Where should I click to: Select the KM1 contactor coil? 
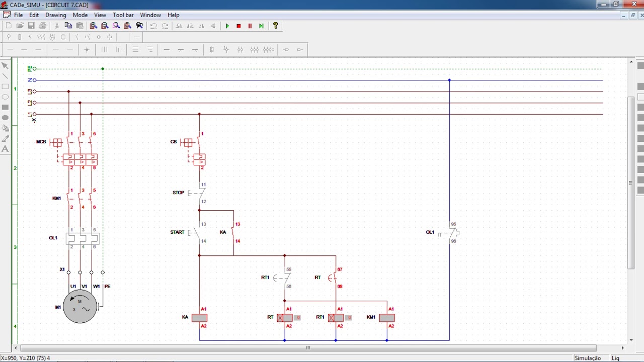pyautogui.click(x=387, y=318)
